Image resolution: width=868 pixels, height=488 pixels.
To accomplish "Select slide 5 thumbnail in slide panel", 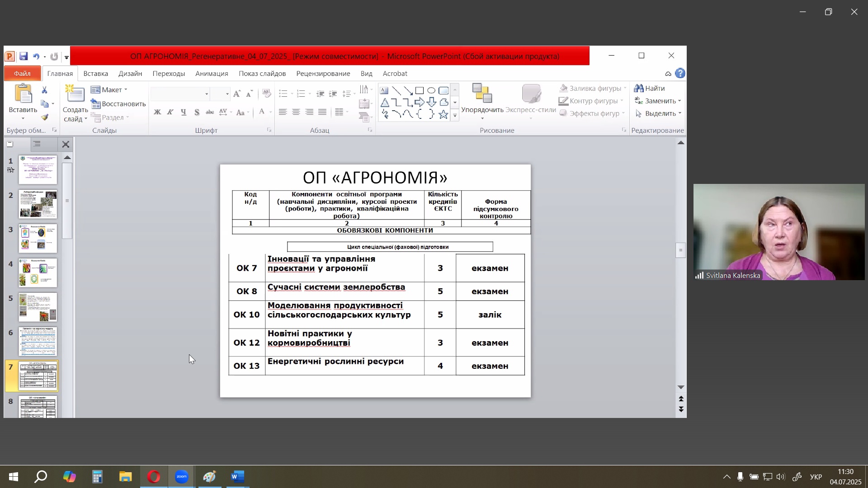I will tap(38, 307).
